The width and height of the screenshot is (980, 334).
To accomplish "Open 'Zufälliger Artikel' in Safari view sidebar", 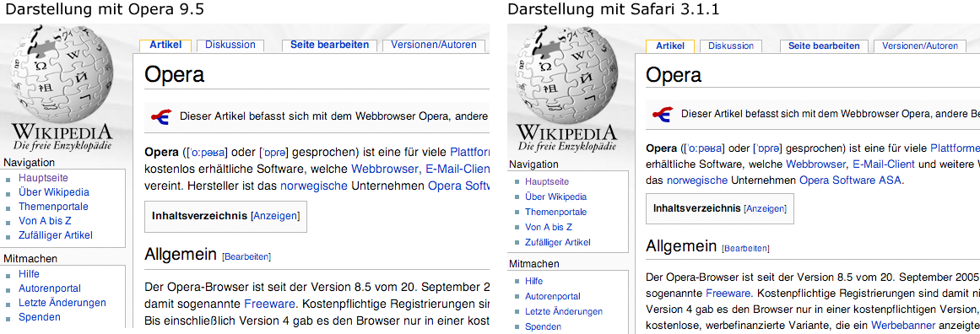I will point(557,242).
